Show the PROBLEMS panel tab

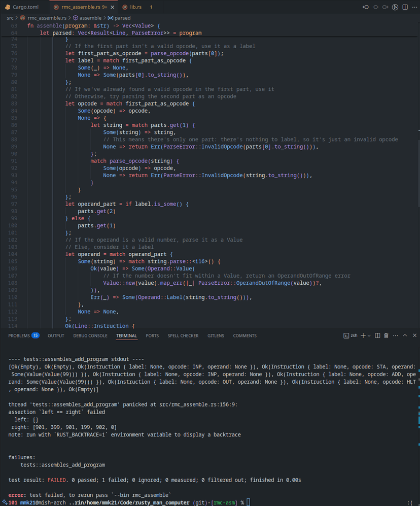click(19, 335)
